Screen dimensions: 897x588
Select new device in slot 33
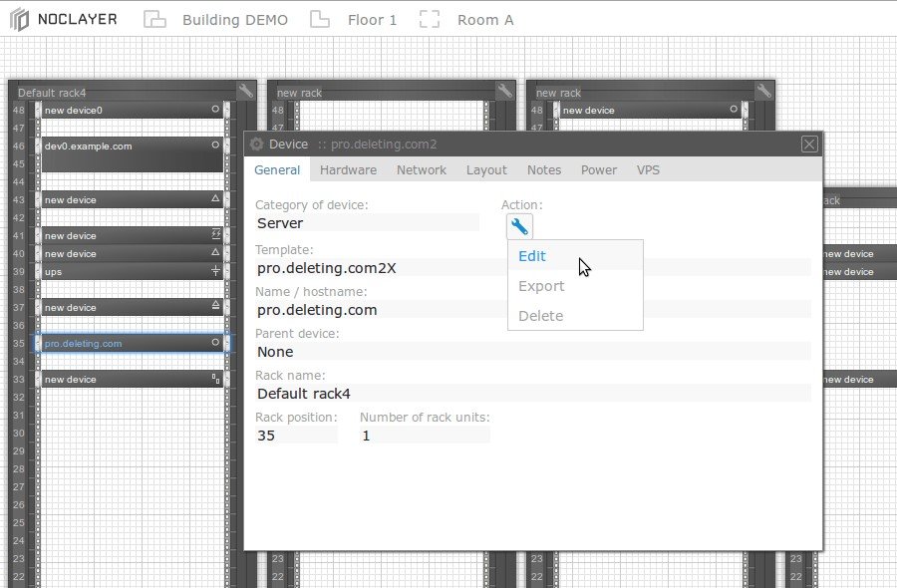coord(133,380)
